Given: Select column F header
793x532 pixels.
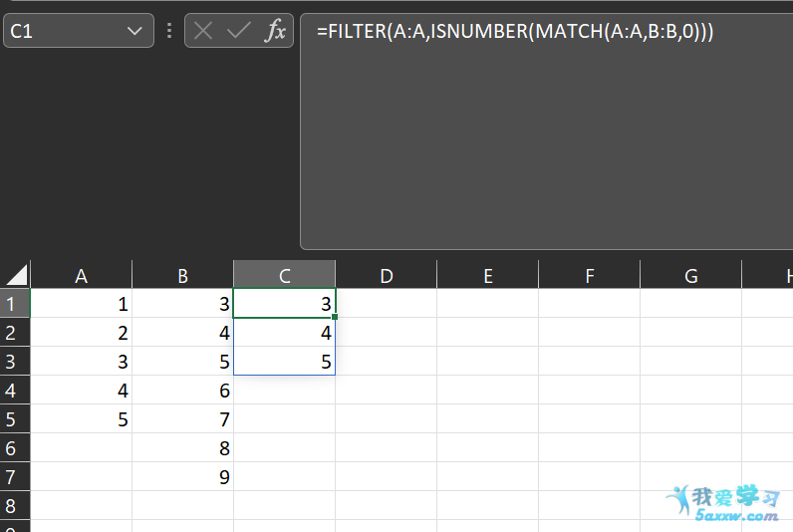Looking at the screenshot, I should (x=589, y=276).
